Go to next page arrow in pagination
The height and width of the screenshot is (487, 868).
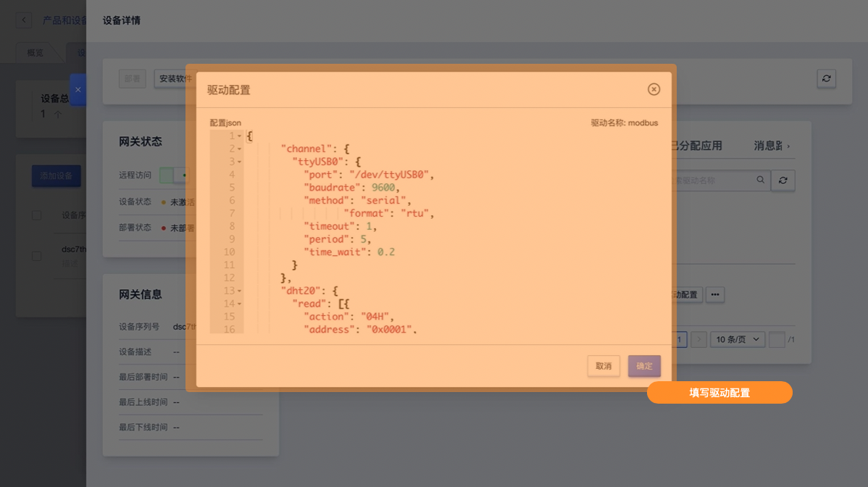coord(698,339)
